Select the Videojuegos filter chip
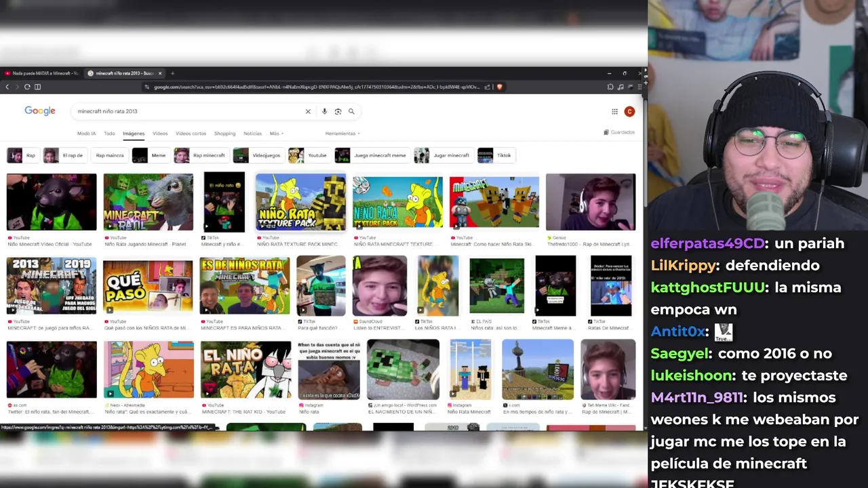868x488 pixels. 258,155
